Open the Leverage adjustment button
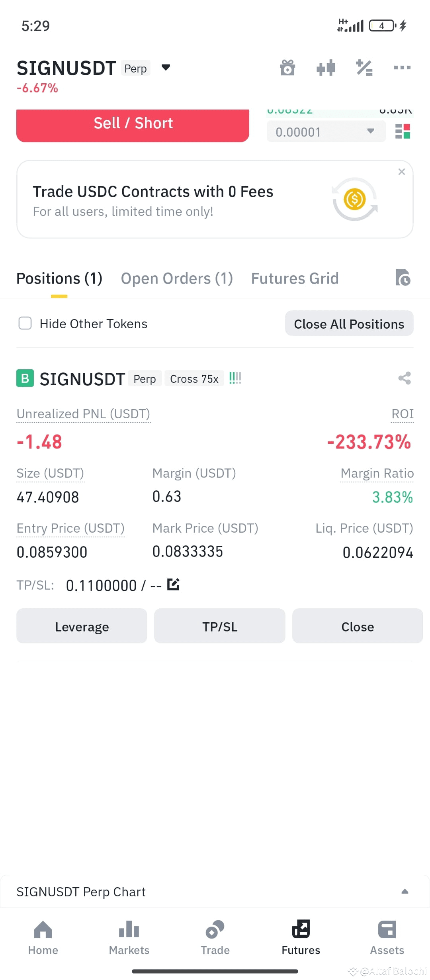This screenshot has height=980, width=430. [x=82, y=626]
